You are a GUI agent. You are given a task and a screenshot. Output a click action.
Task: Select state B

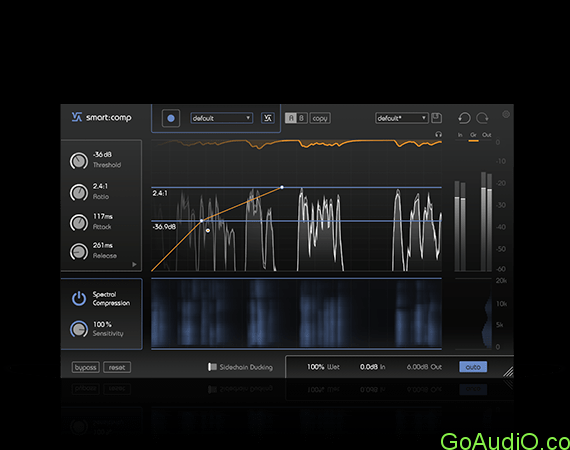(301, 118)
